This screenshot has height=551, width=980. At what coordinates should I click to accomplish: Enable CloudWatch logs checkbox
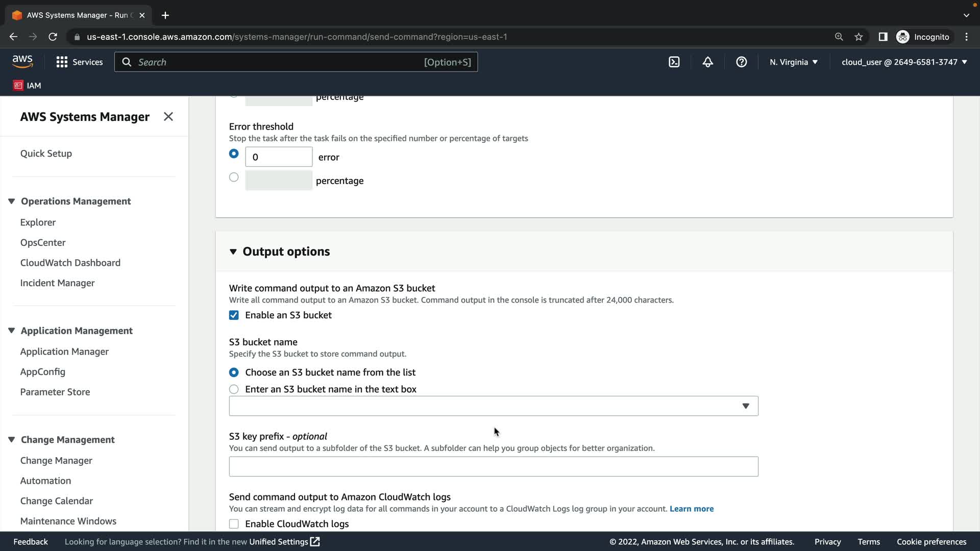pyautogui.click(x=234, y=524)
